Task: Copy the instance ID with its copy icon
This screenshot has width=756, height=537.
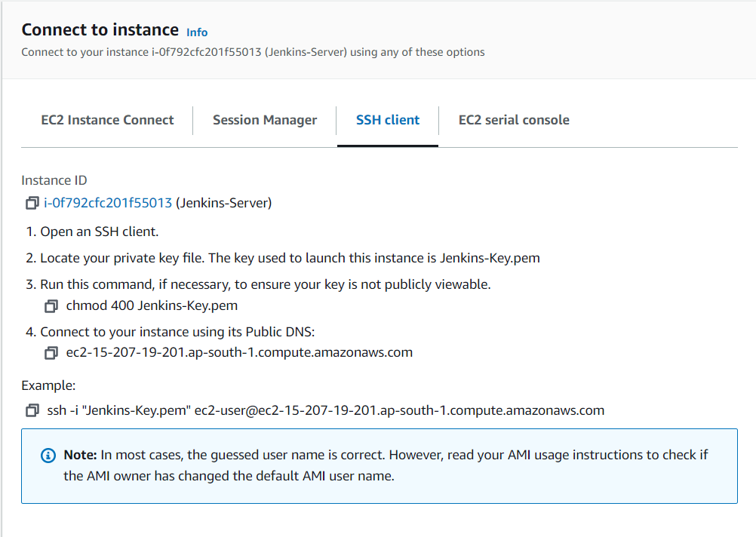Action: tap(32, 203)
